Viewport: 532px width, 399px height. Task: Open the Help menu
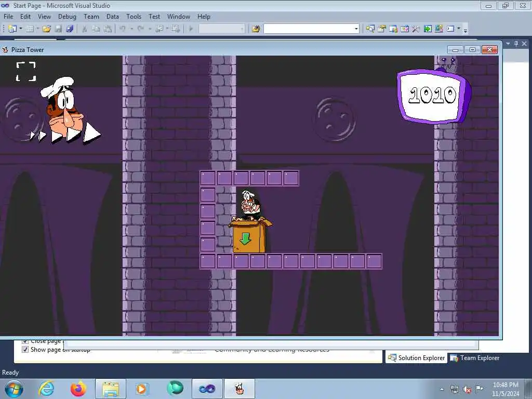(204, 17)
